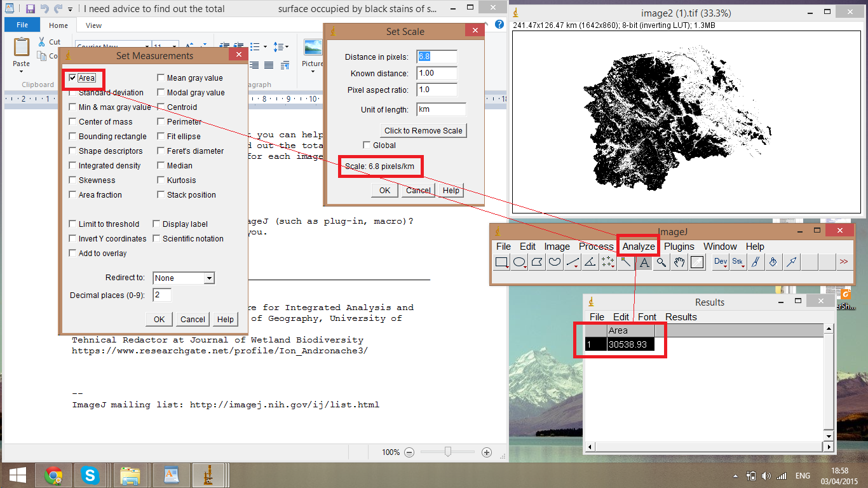Click OK in Set Measurements dialog
The image size is (868, 488).
[x=159, y=320]
